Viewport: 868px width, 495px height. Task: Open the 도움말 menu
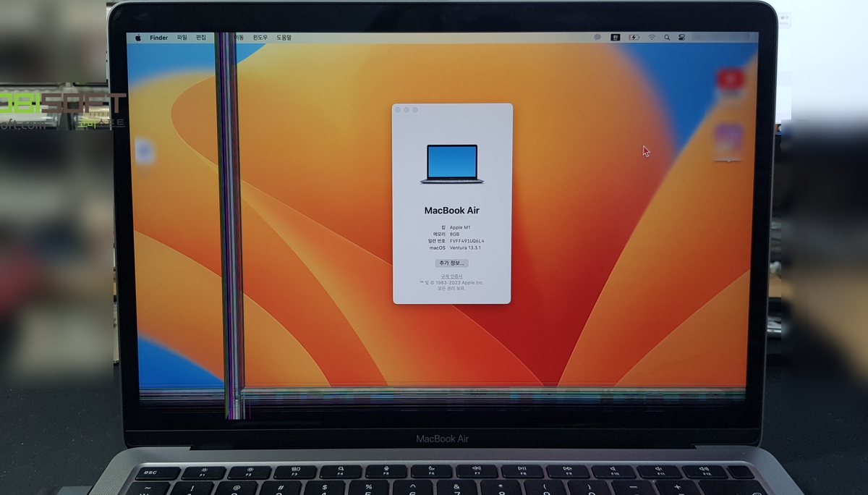pos(284,38)
